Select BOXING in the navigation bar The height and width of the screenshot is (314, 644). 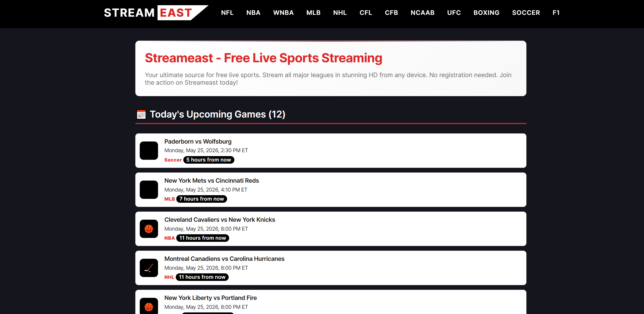pyautogui.click(x=487, y=13)
